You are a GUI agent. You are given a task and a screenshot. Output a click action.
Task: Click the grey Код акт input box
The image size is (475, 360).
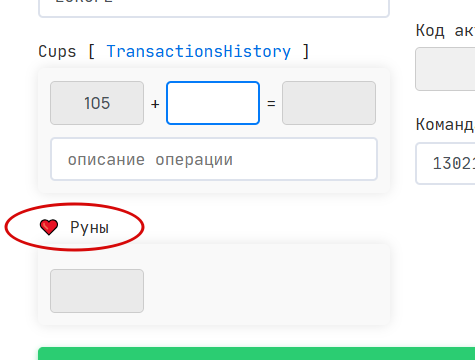pos(445,69)
